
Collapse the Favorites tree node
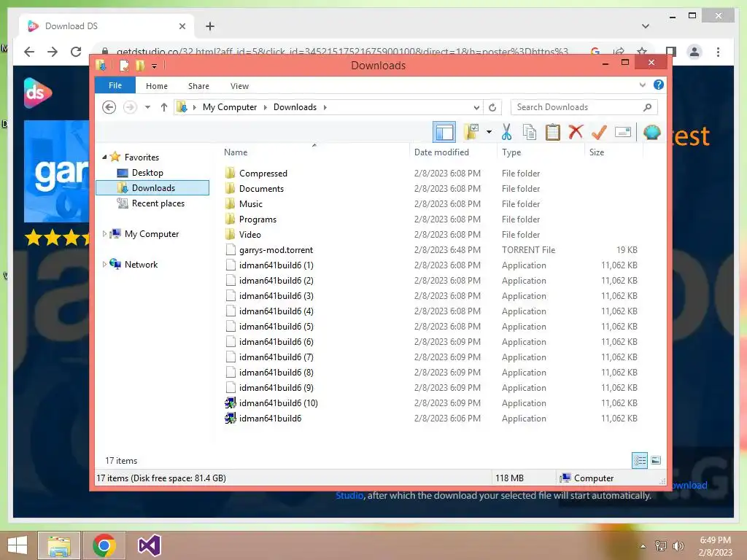(104, 157)
